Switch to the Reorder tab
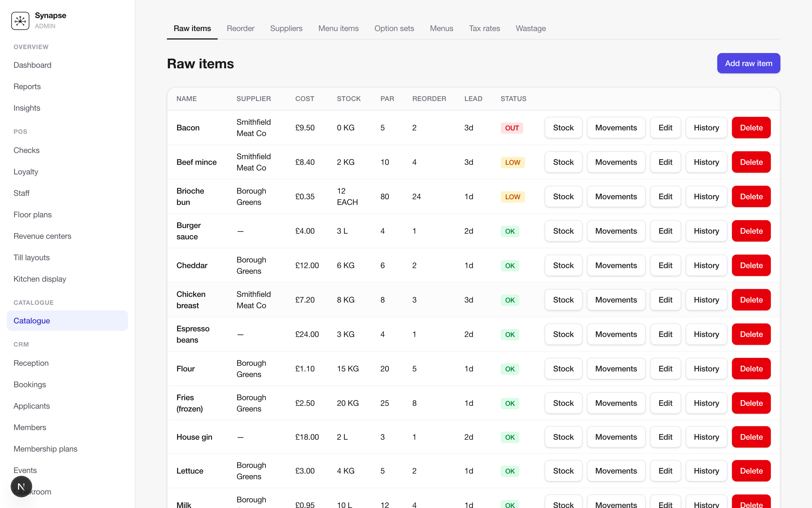This screenshot has width=812, height=508. tap(240, 28)
